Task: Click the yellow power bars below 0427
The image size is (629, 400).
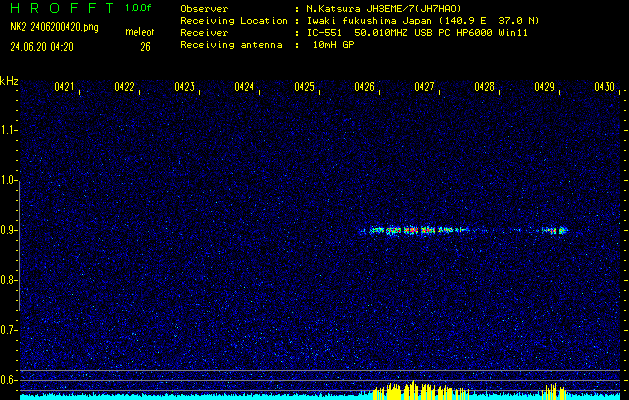Action: point(421,390)
